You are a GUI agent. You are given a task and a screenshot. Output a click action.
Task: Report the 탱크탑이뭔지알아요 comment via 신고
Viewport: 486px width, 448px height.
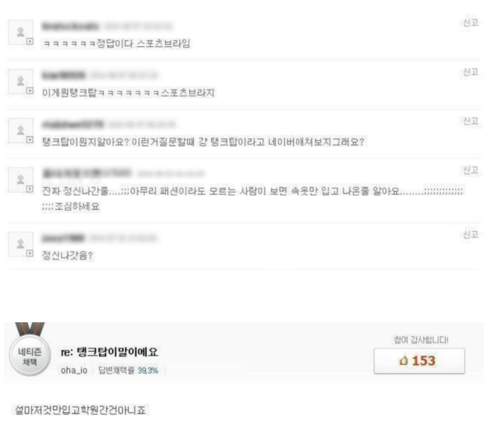pyautogui.click(x=470, y=121)
